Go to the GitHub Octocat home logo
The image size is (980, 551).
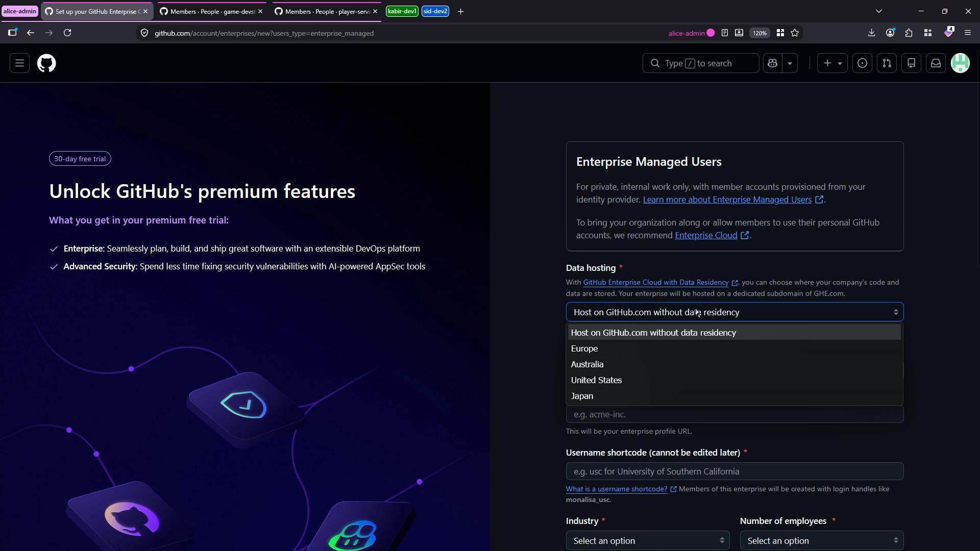coord(46,63)
